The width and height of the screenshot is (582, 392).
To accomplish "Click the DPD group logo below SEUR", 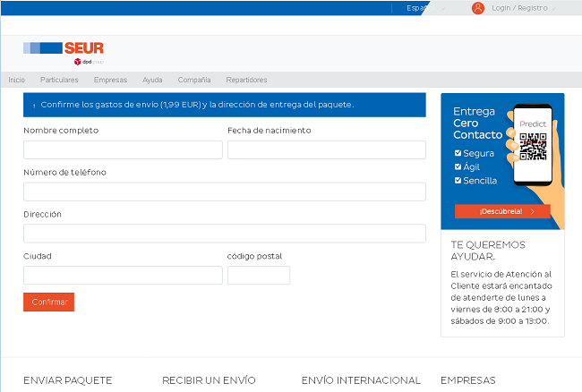I will [88, 62].
